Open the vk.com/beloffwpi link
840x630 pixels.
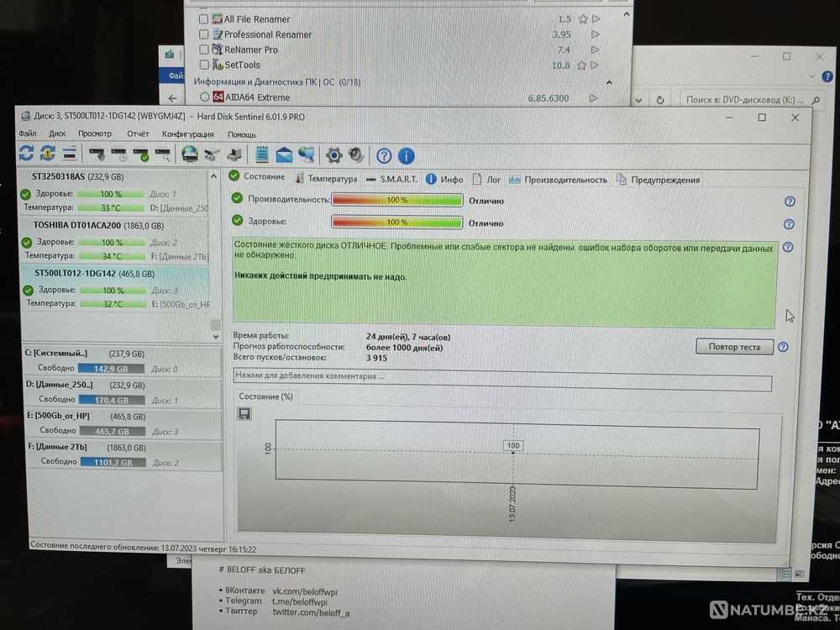(305, 591)
